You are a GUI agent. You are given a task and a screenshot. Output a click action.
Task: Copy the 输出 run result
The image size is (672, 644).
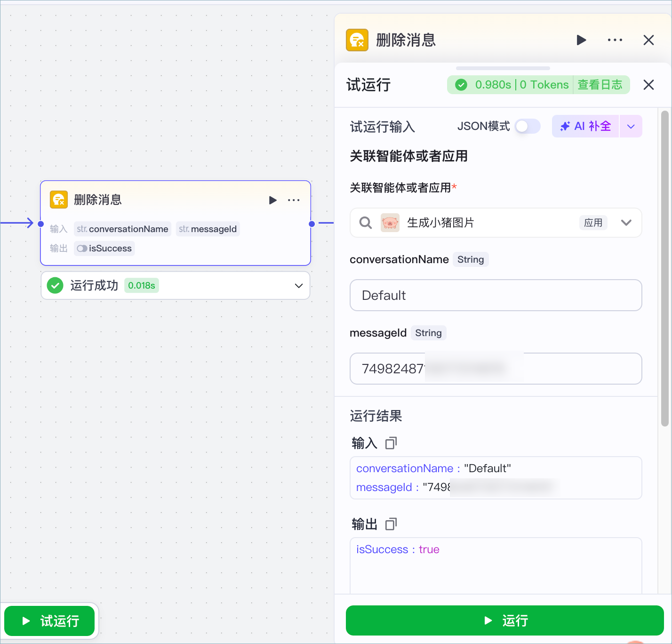(x=391, y=524)
